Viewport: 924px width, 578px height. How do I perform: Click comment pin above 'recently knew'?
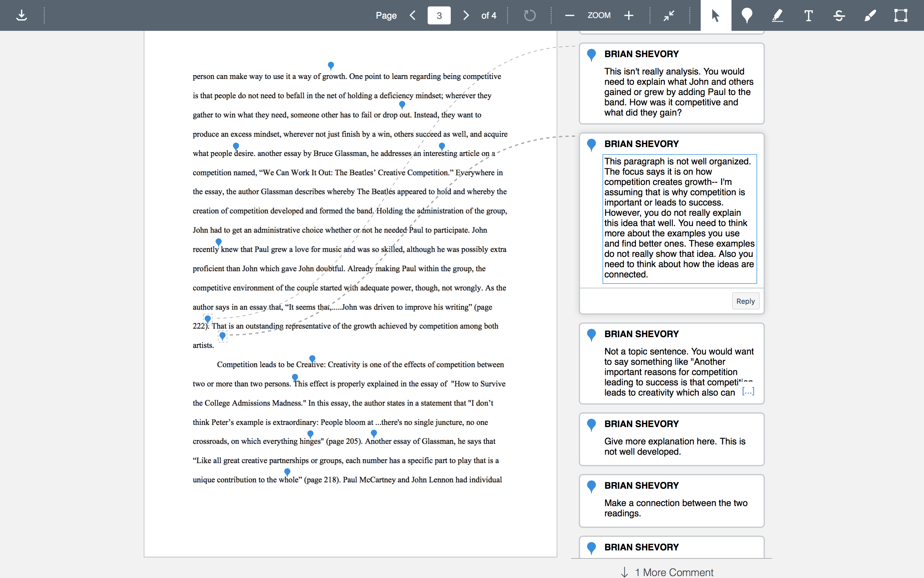(x=218, y=242)
